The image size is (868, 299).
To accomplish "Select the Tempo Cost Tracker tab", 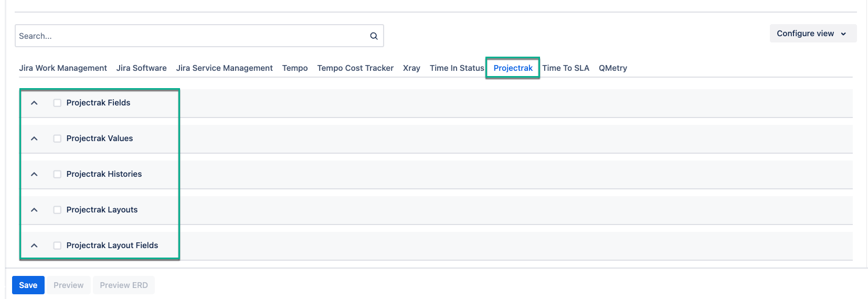I will click(355, 68).
